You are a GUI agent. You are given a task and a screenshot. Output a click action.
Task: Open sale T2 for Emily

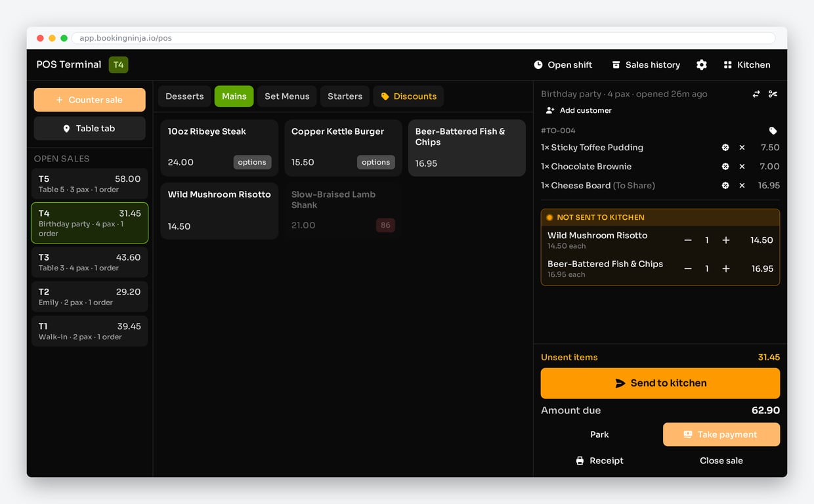tap(89, 297)
